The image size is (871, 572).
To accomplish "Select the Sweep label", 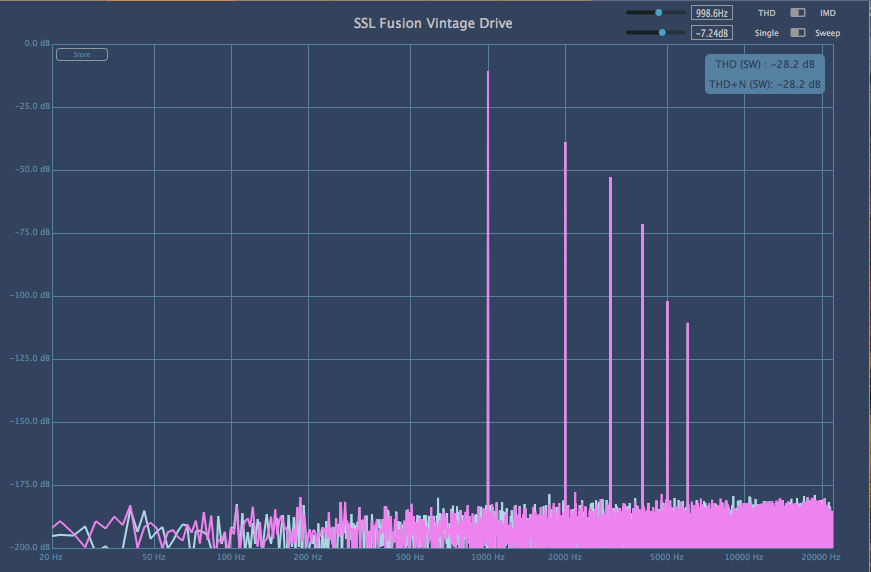I will point(828,33).
